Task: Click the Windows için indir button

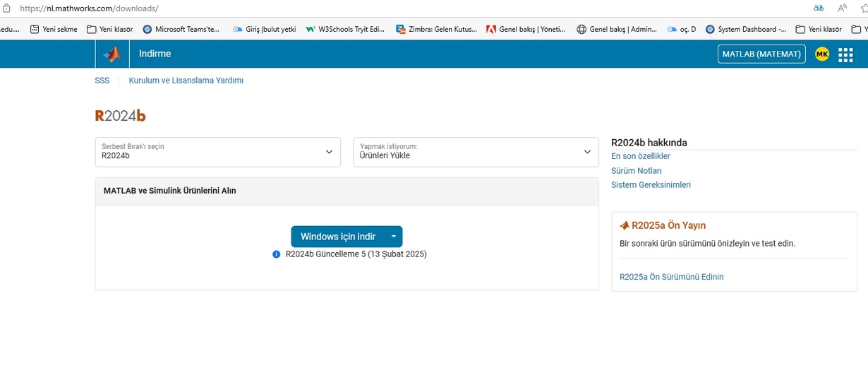Action: [x=338, y=237]
